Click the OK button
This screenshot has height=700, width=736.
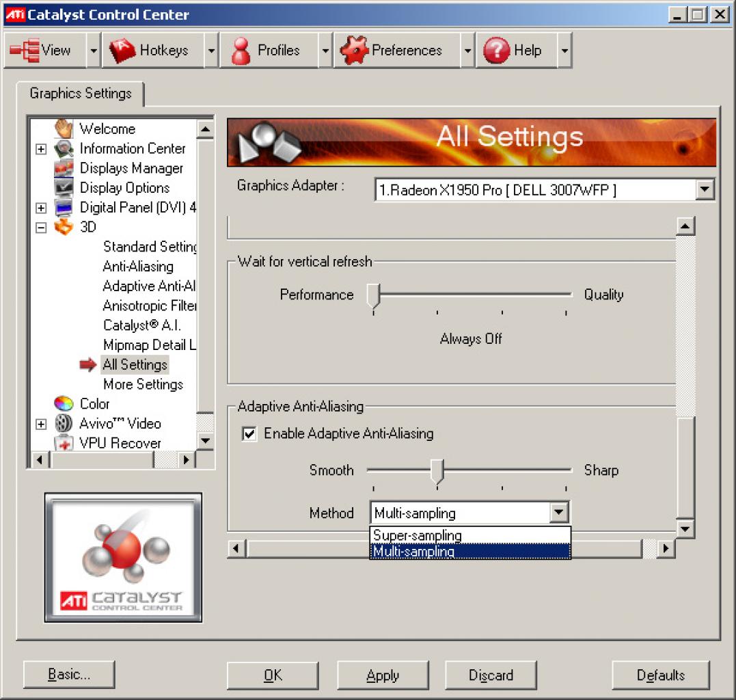[x=272, y=675]
